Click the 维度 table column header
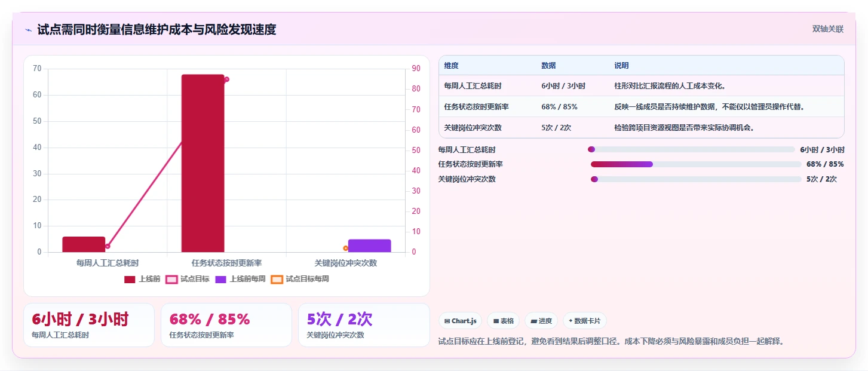 tap(451, 66)
